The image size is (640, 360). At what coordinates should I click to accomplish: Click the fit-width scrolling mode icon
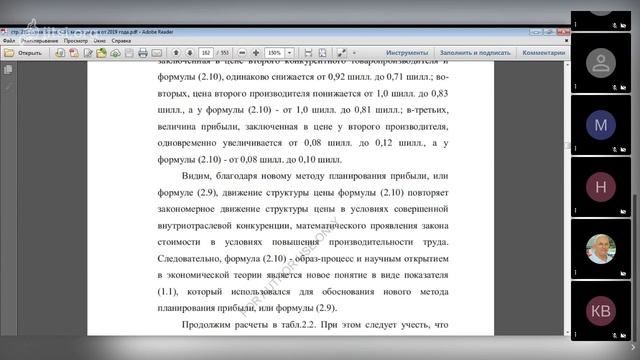tap(309, 53)
